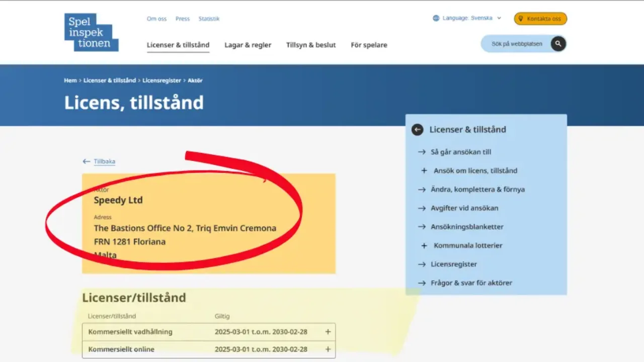This screenshot has width=644, height=362.
Task: Click the arrow icon beside Frågor & svar för aktörer
Action: point(422,283)
